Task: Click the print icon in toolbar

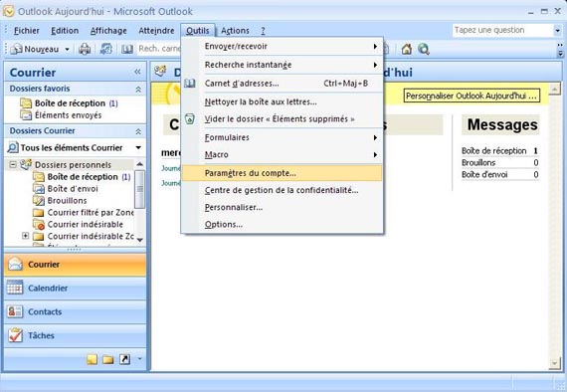Action: pyautogui.click(x=85, y=49)
